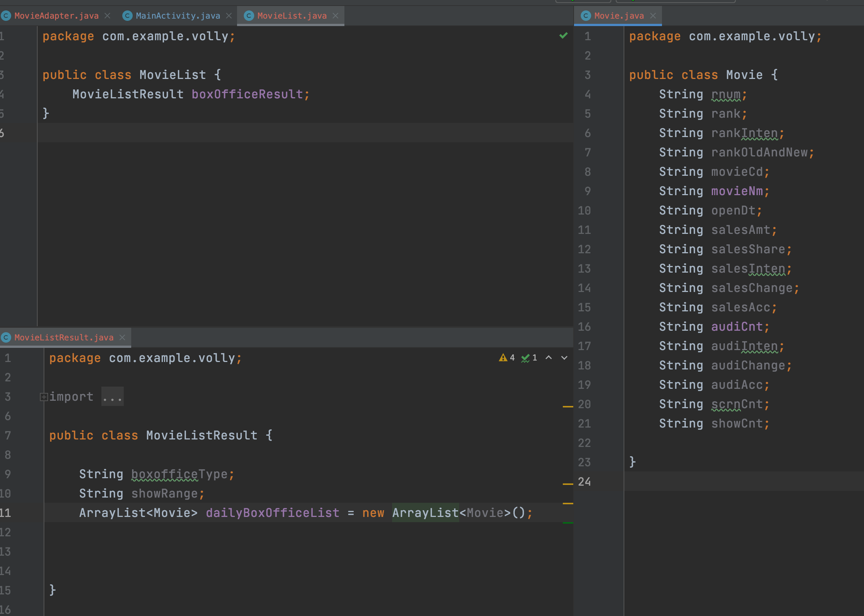Expand the folded import block
The image size is (864, 616).
coord(44,397)
